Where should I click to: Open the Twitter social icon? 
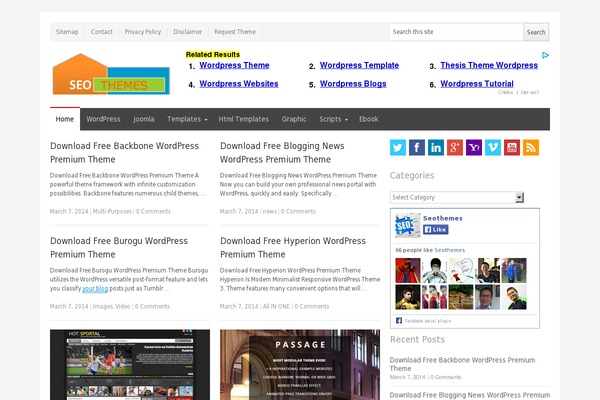[398, 147]
